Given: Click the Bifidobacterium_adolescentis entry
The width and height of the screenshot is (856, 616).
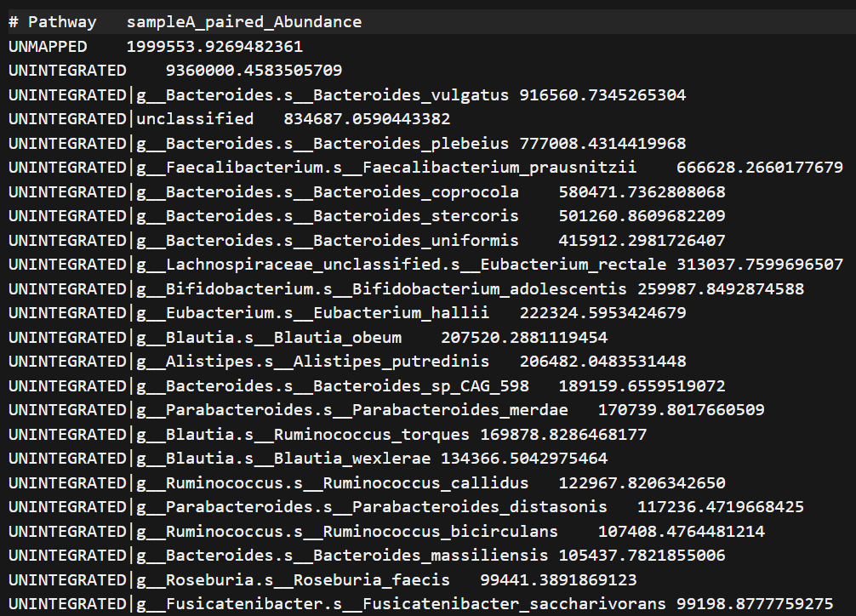Looking at the screenshot, I should pyautogui.click(x=489, y=289).
